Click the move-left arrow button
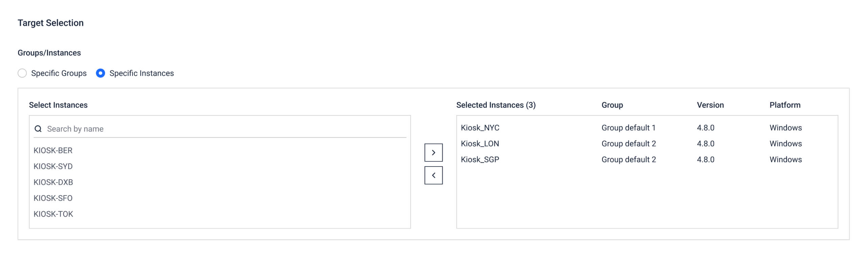This screenshot has width=868, height=263. coord(433,175)
